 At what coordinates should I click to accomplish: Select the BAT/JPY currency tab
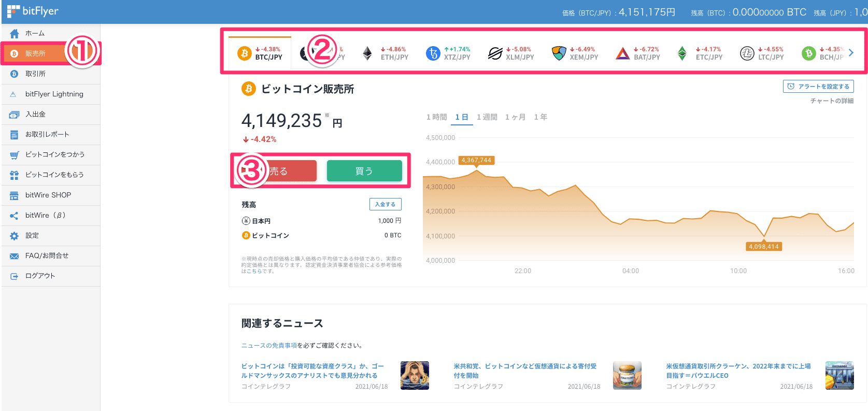click(x=637, y=53)
